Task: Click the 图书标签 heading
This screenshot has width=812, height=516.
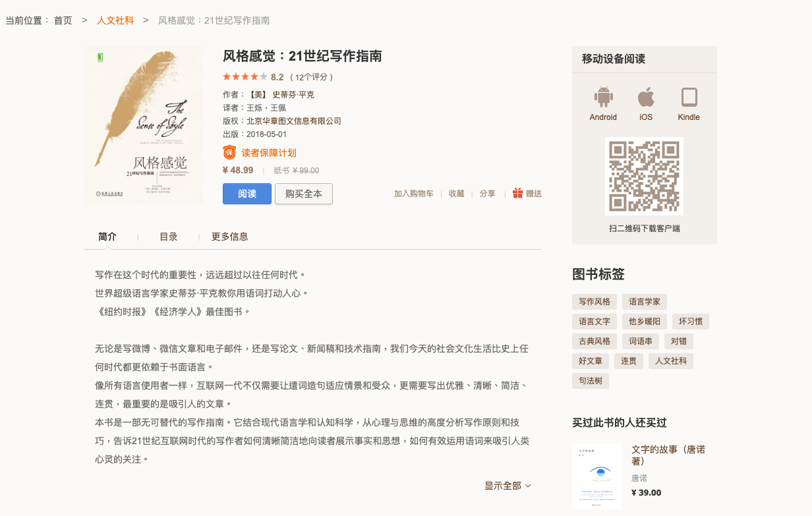Action: pyautogui.click(x=598, y=274)
